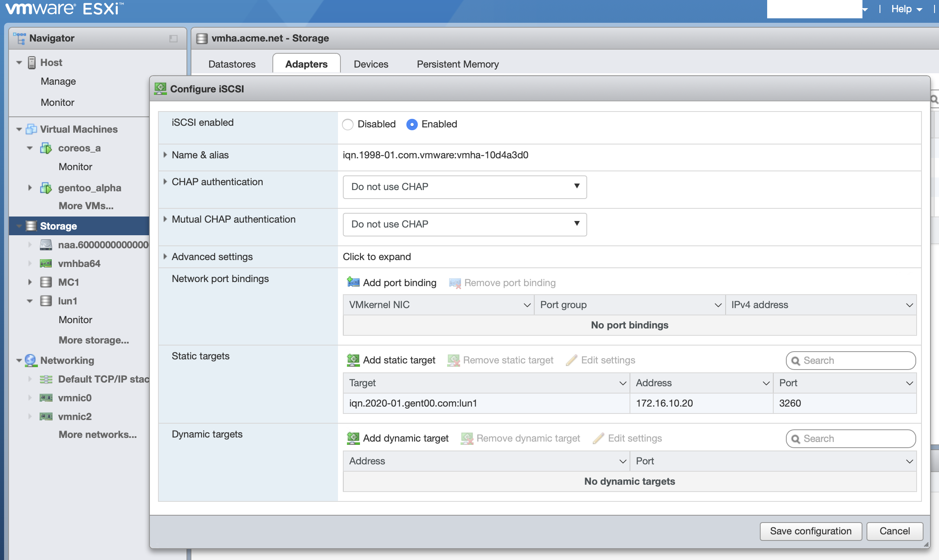
Task: Open the VMkernel NIC column menu
Action: 527,305
